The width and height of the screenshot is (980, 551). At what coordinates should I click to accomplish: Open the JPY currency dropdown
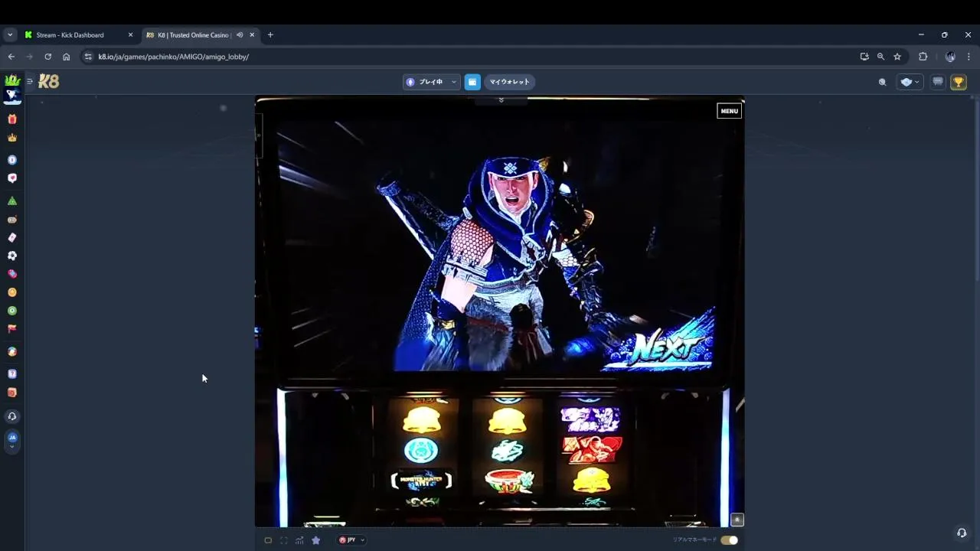[351, 540]
